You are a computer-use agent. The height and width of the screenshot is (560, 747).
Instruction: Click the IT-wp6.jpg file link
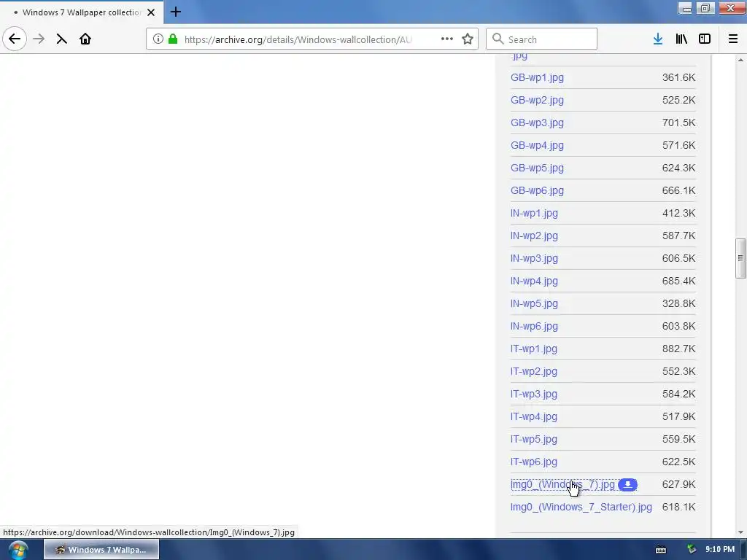click(x=533, y=462)
